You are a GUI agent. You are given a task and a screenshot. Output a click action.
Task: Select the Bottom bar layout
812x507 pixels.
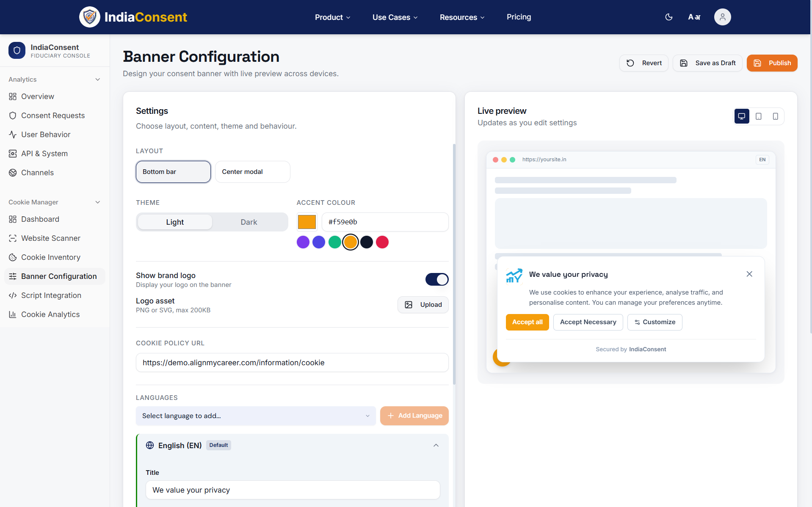click(x=173, y=172)
